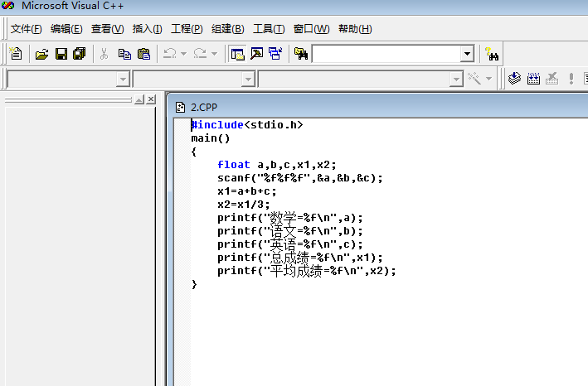Click the WizardBar actions wand icon
The image size is (588, 386).
coord(474,78)
